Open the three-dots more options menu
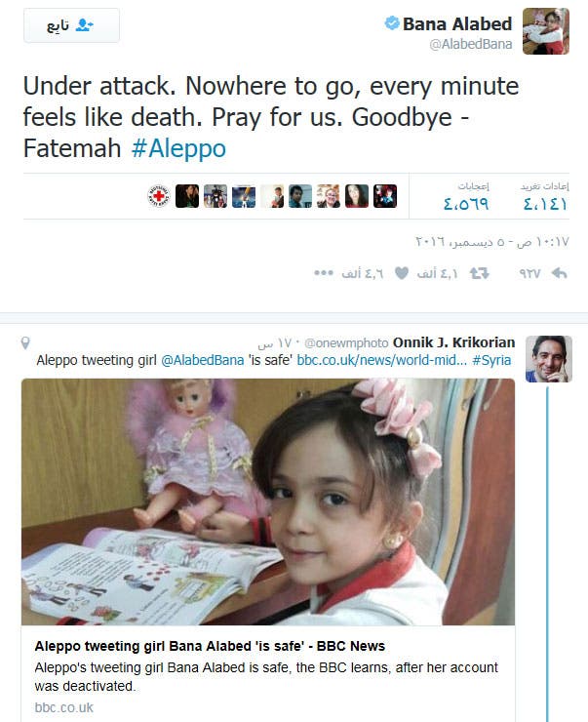Viewport: 588px width, 722px height. pyautogui.click(x=324, y=273)
